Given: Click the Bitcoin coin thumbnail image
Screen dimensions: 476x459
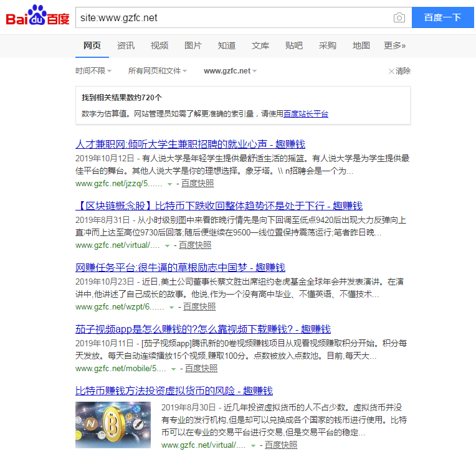Looking at the screenshot, I should [113, 425].
